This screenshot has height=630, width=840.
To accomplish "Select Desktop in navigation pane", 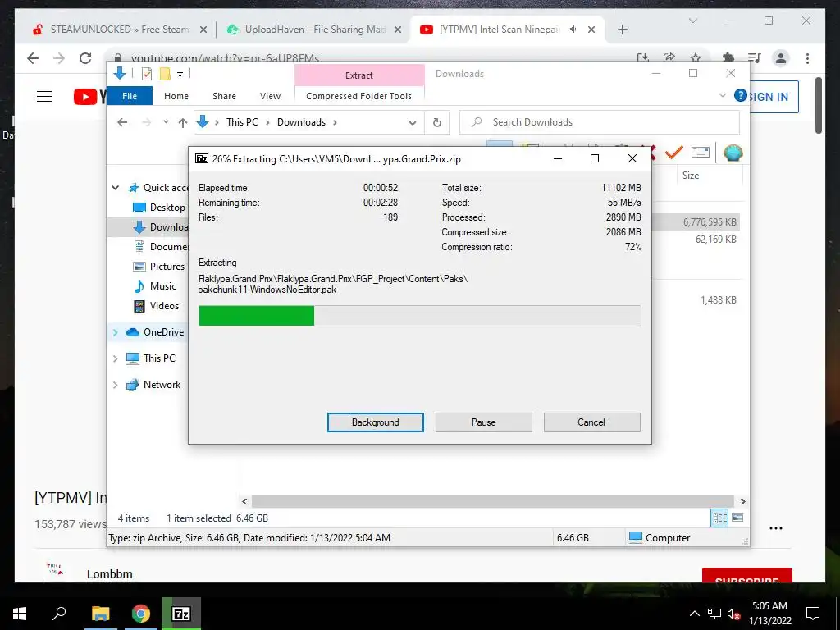I will [159, 208].
